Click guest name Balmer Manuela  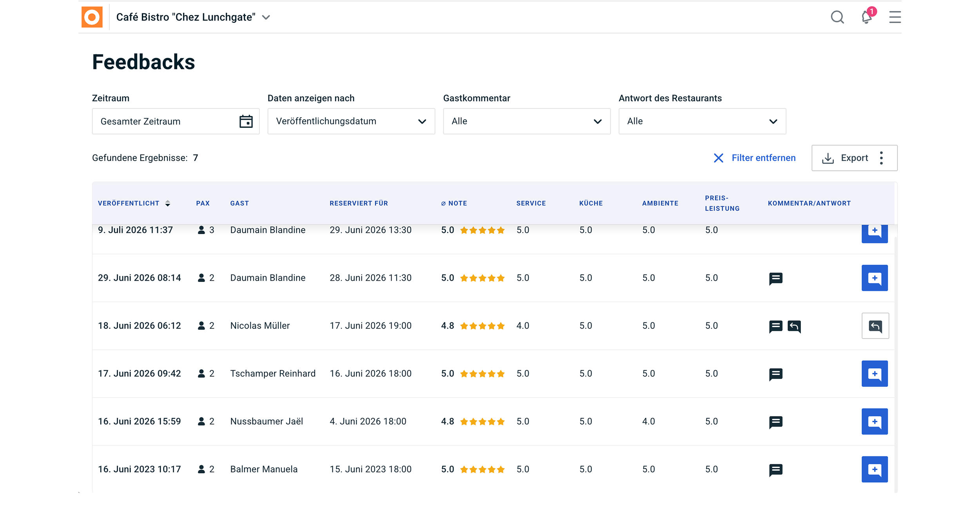[x=264, y=469]
